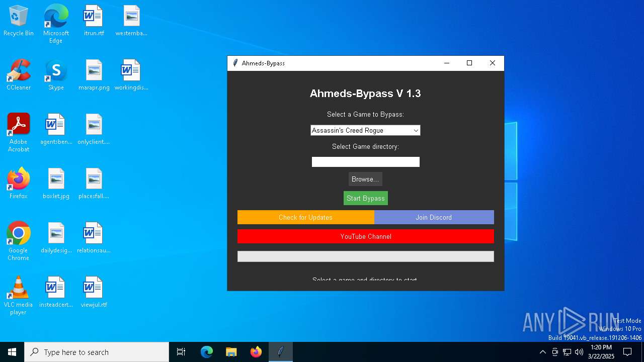Select the agentsben... document on desktop

tap(56, 130)
